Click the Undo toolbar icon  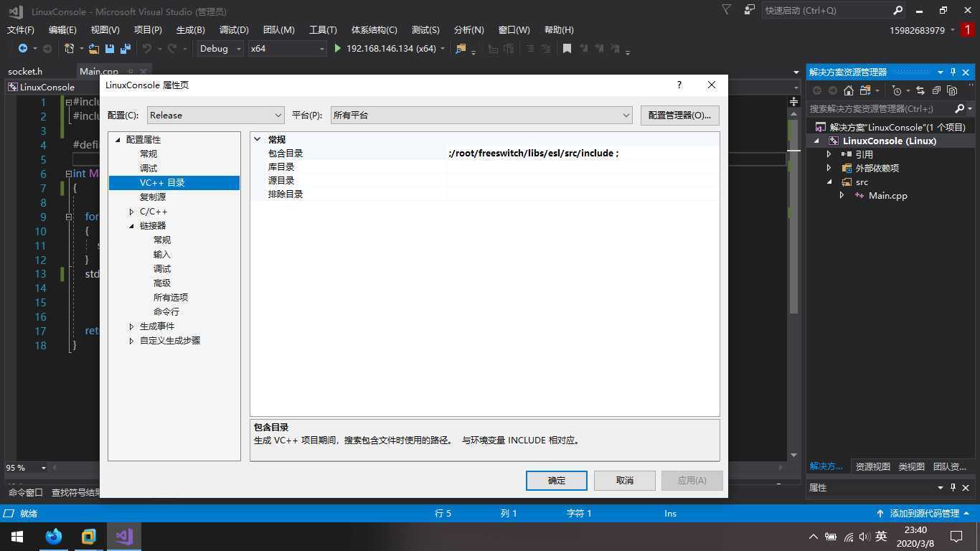click(x=146, y=49)
